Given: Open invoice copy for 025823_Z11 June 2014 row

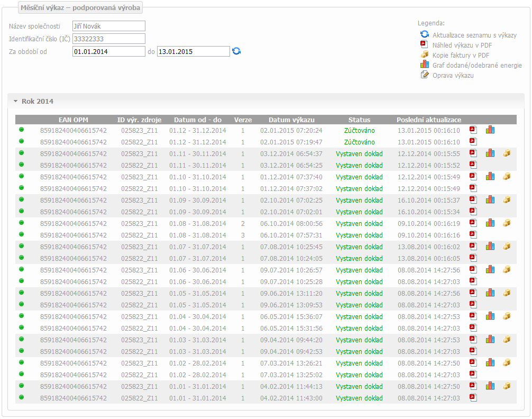Looking at the screenshot, I should [x=507, y=269].
